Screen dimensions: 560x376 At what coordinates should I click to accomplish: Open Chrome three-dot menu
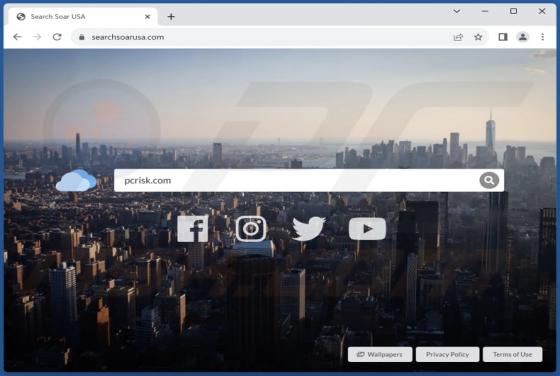[542, 37]
